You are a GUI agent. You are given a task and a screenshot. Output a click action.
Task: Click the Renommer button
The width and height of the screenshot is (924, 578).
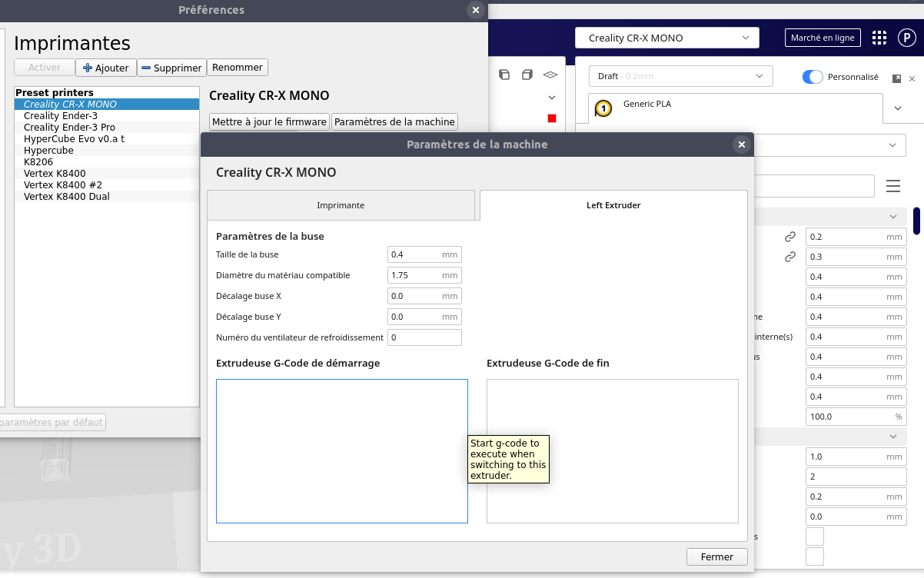click(238, 67)
